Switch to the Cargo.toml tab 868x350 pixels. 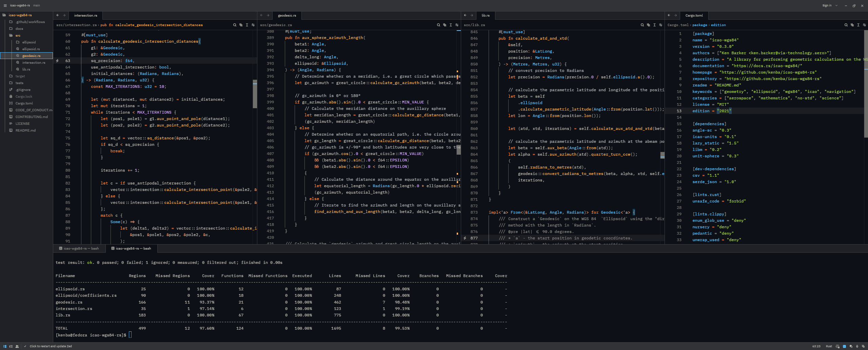click(694, 15)
